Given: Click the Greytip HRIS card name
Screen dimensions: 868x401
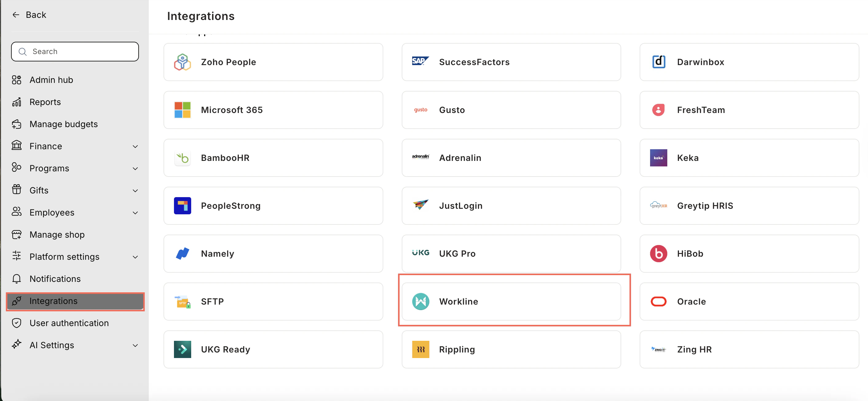Looking at the screenshot, I should coord(705,206).
